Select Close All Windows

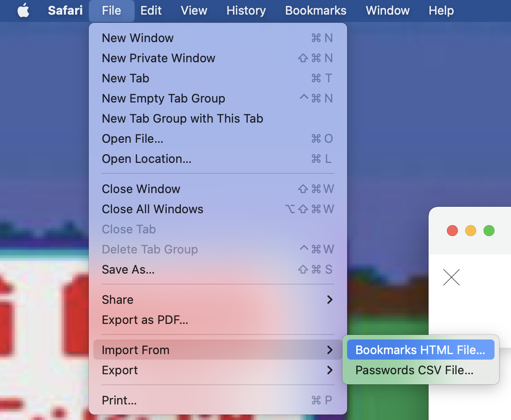pos(217,210)
